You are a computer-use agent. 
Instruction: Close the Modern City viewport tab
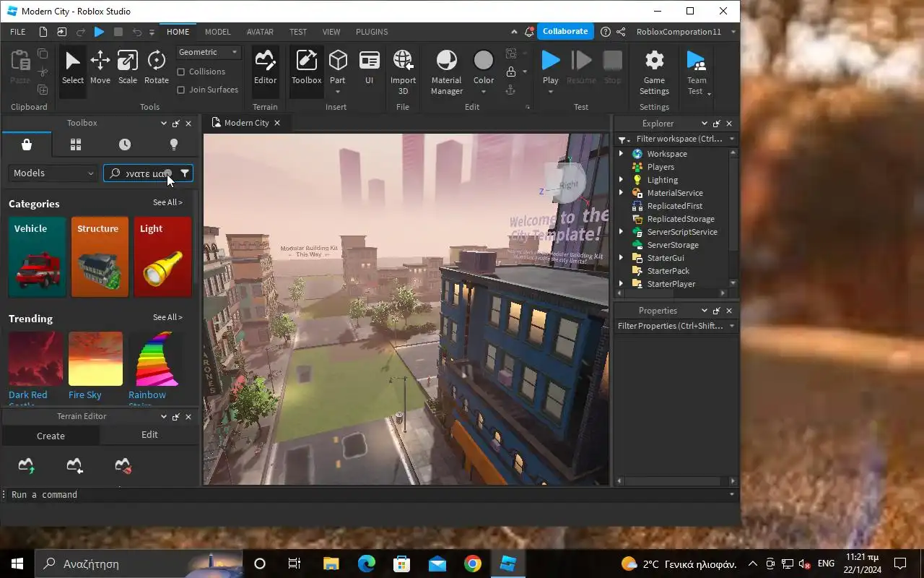coord(276,123)
